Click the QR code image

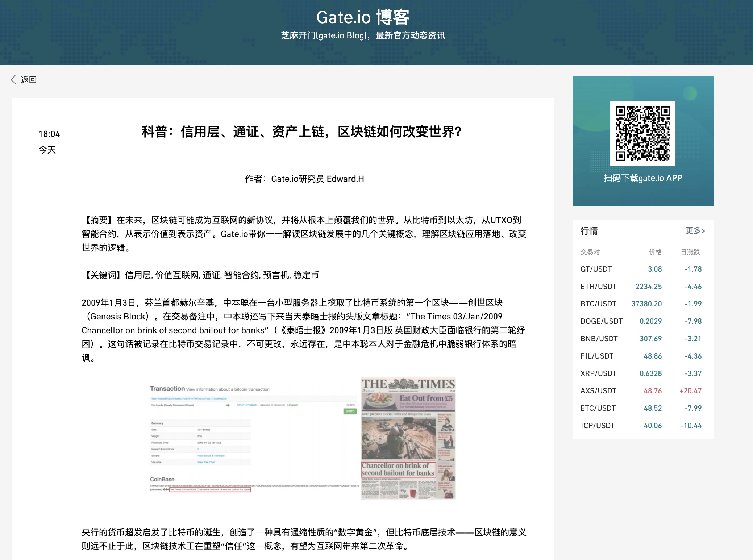[x=643, y=133]
